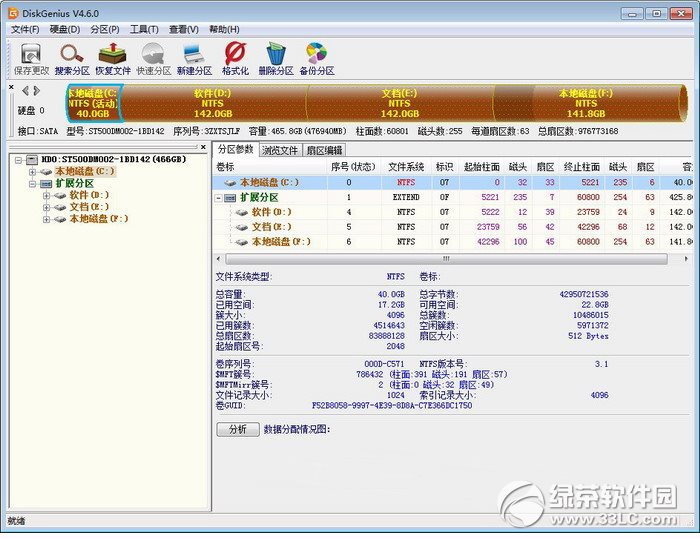This screenshot has width=700, height=539.
Task: Select 扩展分区 in left tree
Action: [x=75, y=184]
